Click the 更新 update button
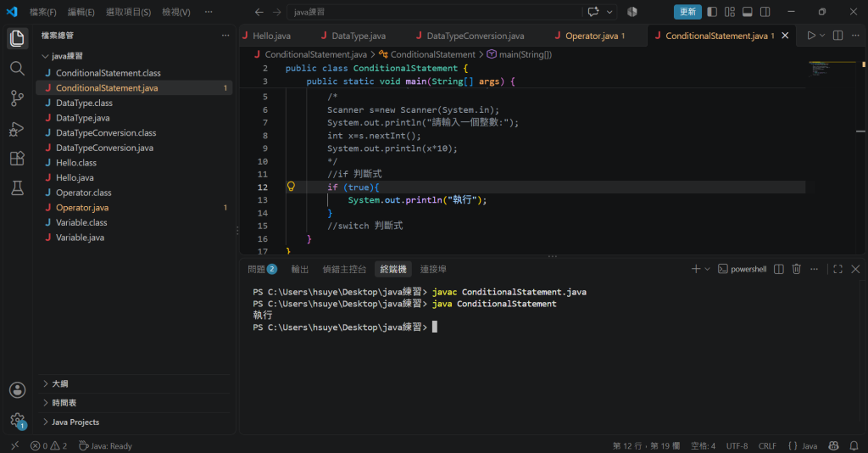Image resolution: width=868 pixels, height=453 pixels. (x=687, y=12)
